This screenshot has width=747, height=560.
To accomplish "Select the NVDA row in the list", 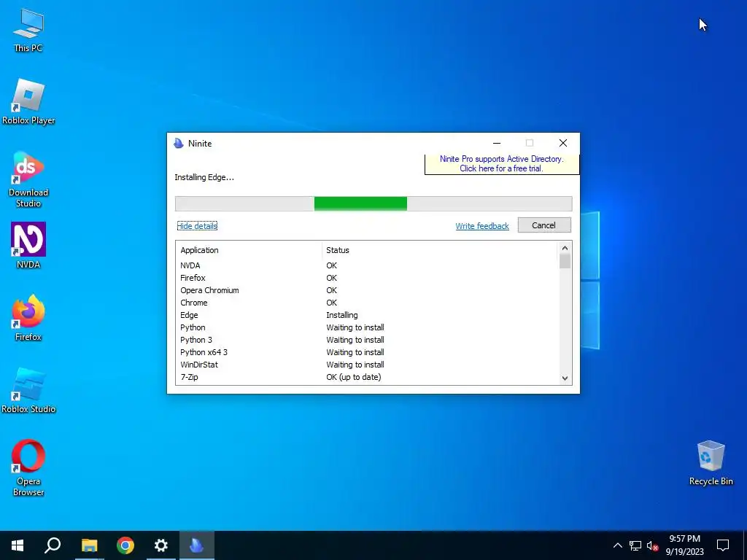I will 367,265.
